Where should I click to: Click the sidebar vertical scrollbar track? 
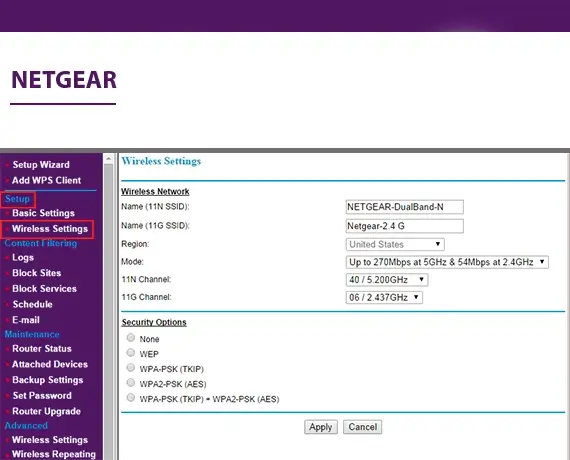(x=108, y=312)
